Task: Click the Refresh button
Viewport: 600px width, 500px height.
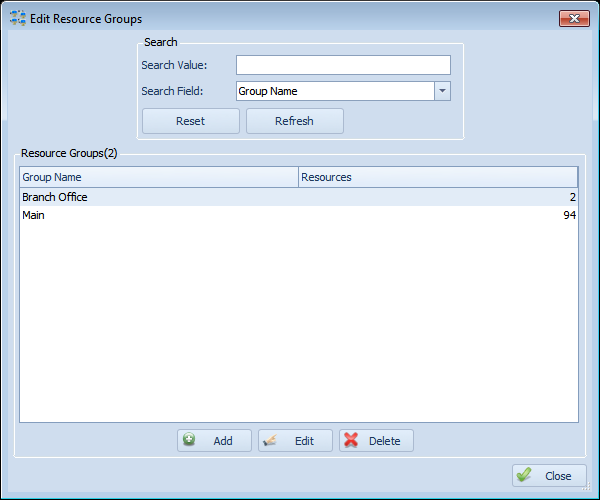Action: click(295, 121)
